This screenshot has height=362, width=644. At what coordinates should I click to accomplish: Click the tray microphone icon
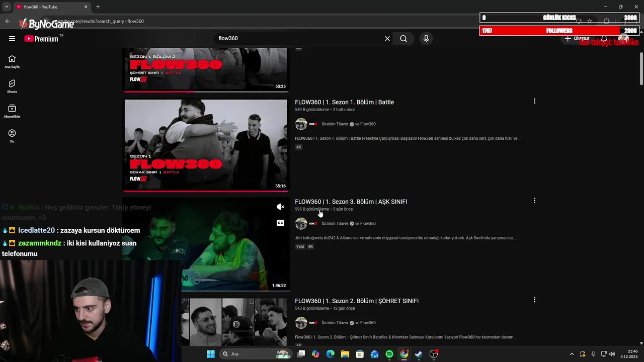coord(593,354)
